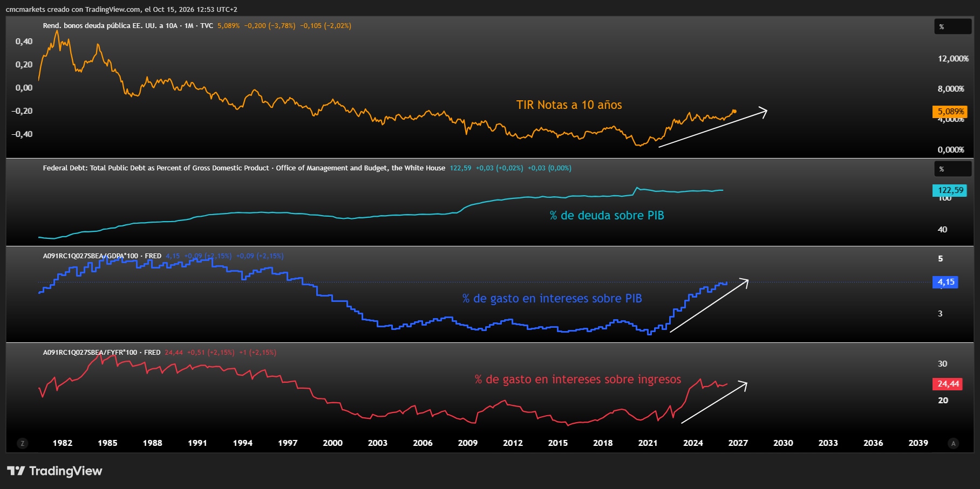Open the A091RC1Q027SBEA/FYFR*100 series legend
The height and width of the screenshot is (489, 980).
tap(101, 353)
